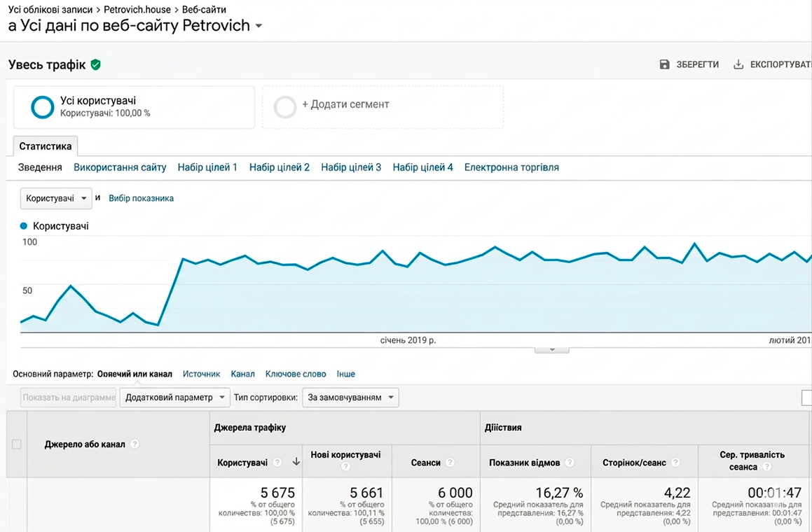Select the Зведення sub-tab
The image size is (812, 532).
(x=40, y=167)
